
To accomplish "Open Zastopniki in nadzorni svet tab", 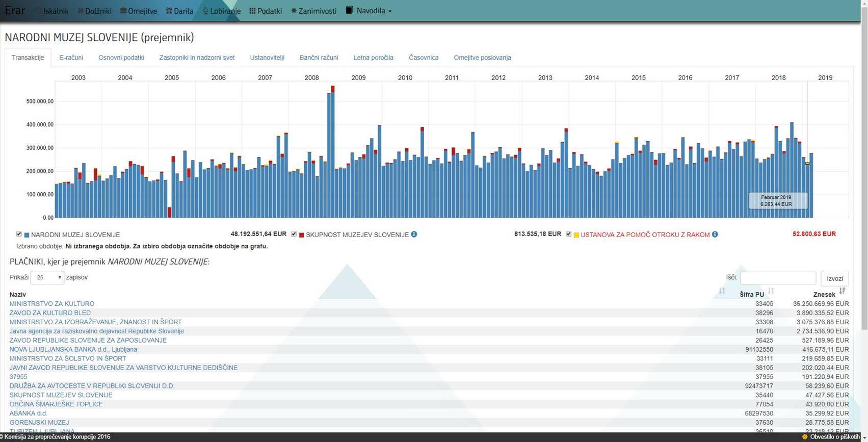I will [197, 58].
